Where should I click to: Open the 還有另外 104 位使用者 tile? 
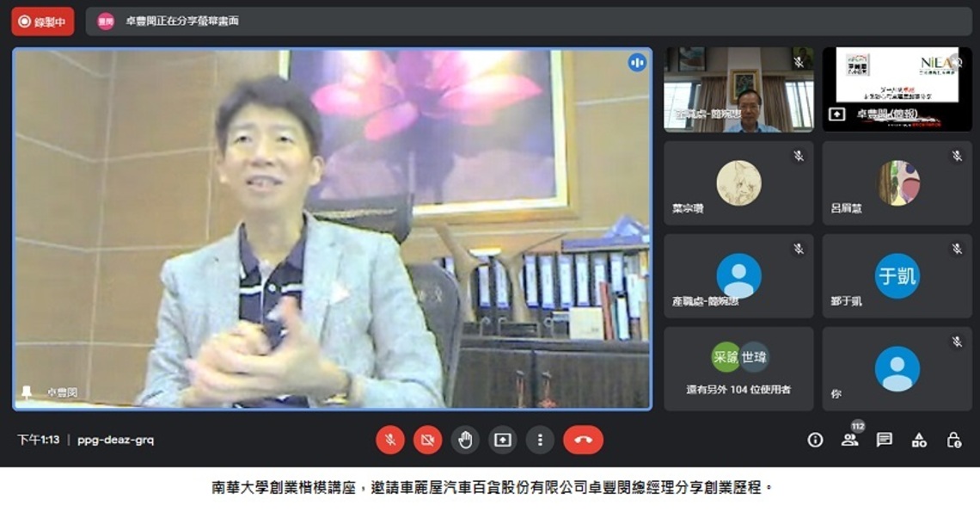[x=738, y=368]
